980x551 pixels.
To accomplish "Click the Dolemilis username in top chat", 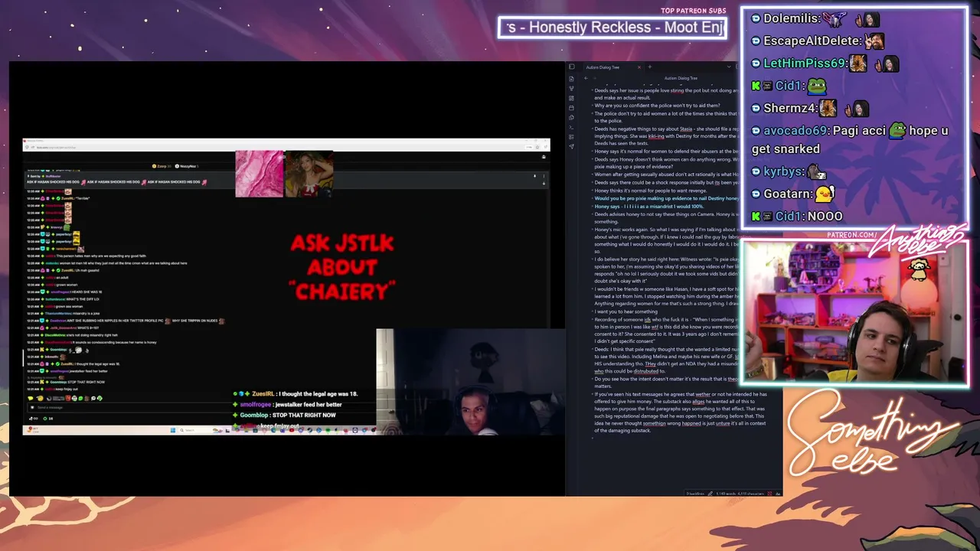I will click(x=792, y=18).
